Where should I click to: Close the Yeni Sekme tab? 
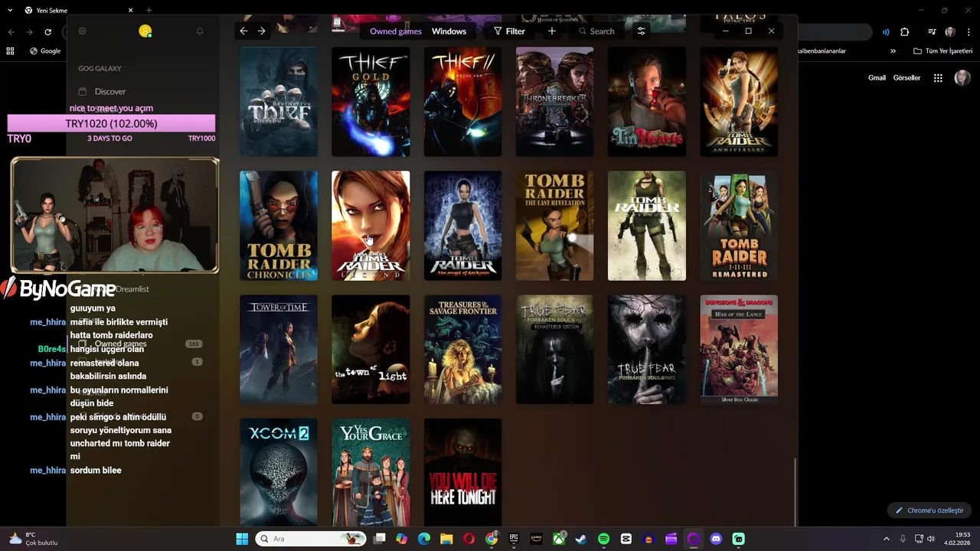(x=130, y=11)
